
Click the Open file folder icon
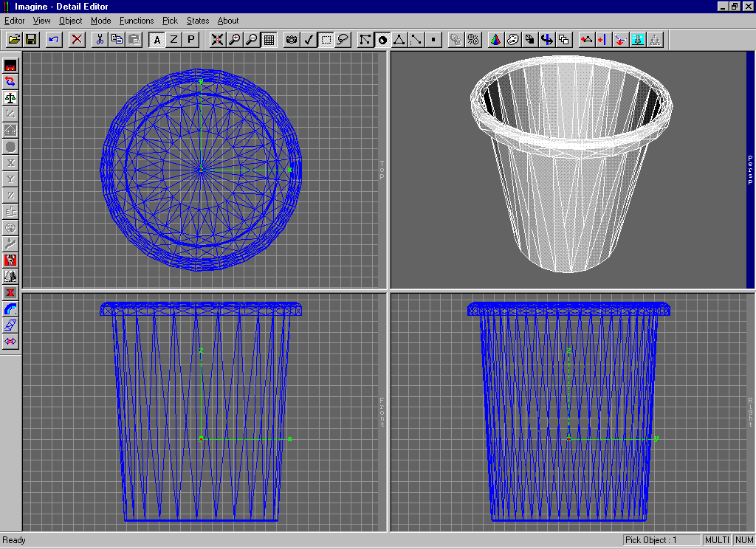(14, 40)
